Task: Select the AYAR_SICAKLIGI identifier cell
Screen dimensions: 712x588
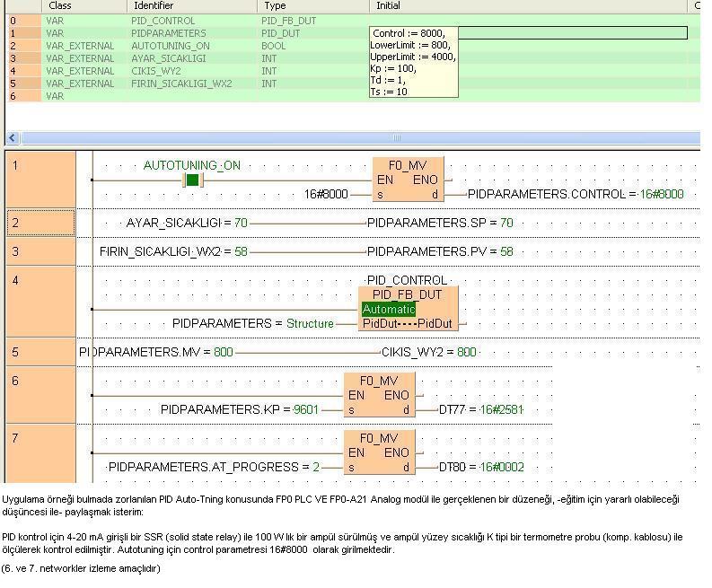Action: [x=168, y=58]
